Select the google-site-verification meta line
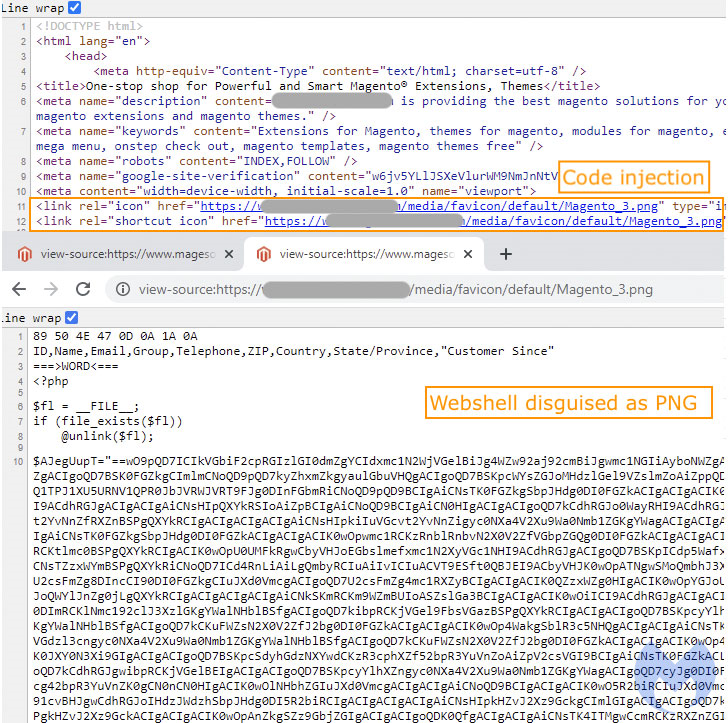 (x=297, y=176)
